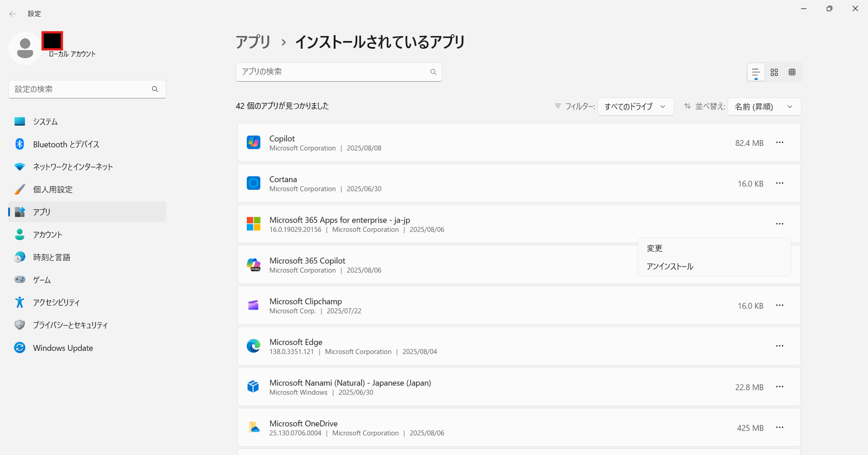Click the Microsoft OneDrive app name
The image size is (868, 455).
[x=303, y=423]
